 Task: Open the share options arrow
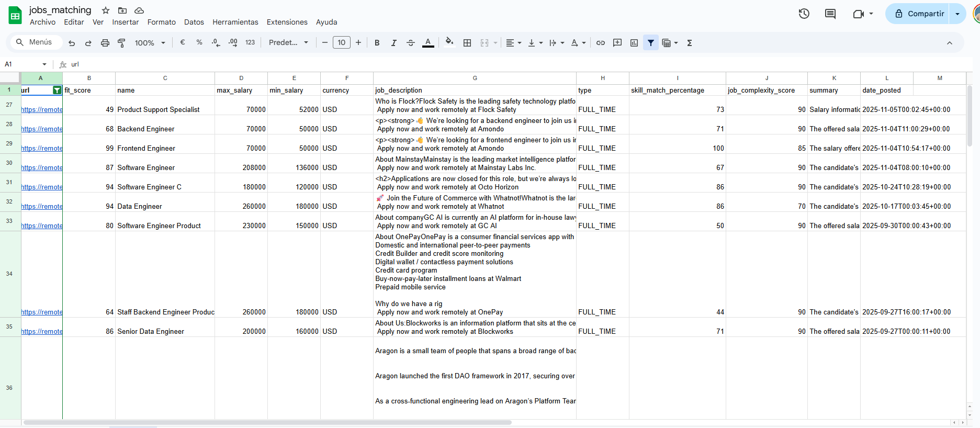(958, 14)
